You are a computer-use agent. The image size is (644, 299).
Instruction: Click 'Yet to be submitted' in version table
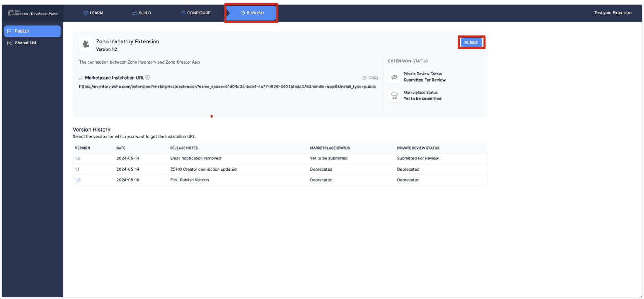(329, 158)
